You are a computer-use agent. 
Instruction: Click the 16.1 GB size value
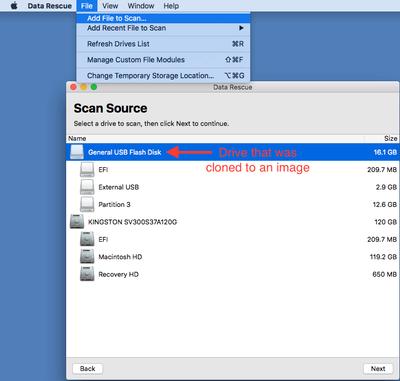coord(385,152)
